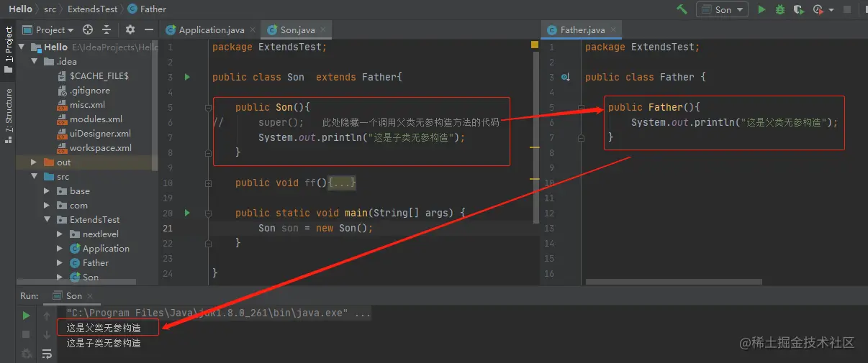The height and width of the screenshot is (363, 868).
Task: Close the Son.java editor tab
Action: 323,30
